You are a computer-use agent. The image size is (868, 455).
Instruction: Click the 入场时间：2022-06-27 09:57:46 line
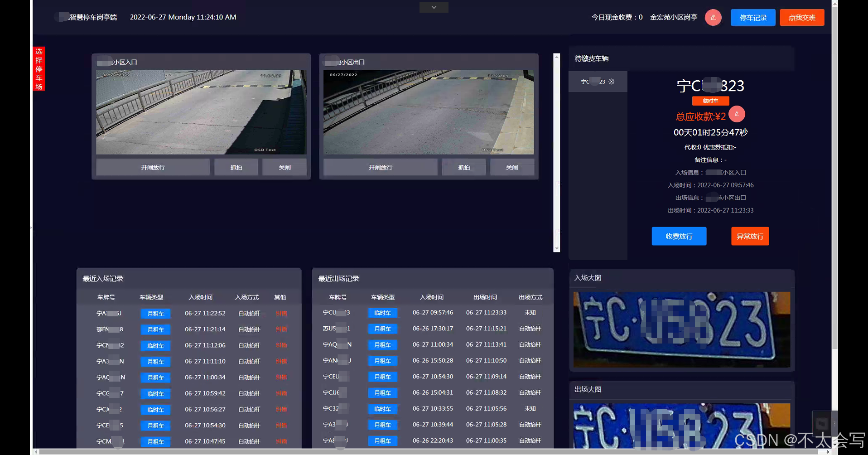click(710, 185)
